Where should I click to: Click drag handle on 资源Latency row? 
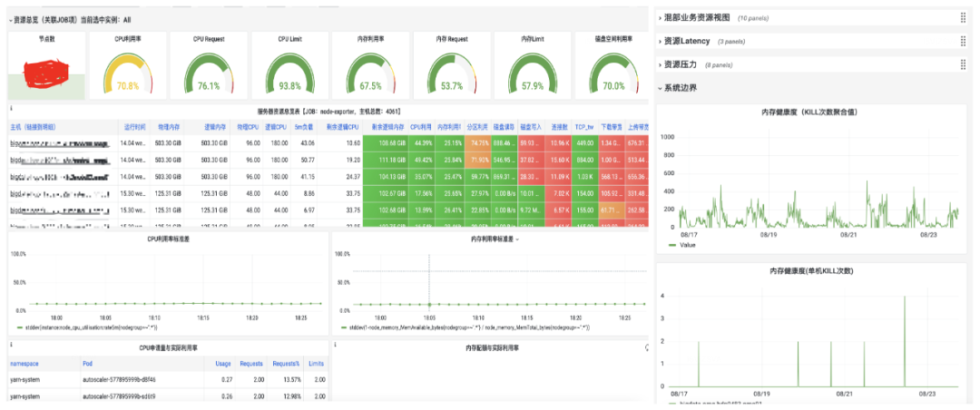pos(963,41)
